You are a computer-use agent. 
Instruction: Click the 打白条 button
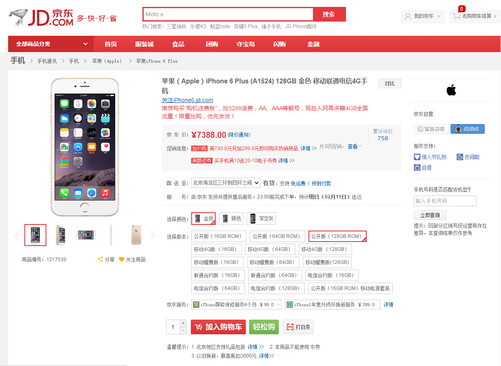[x=298, y=327]
